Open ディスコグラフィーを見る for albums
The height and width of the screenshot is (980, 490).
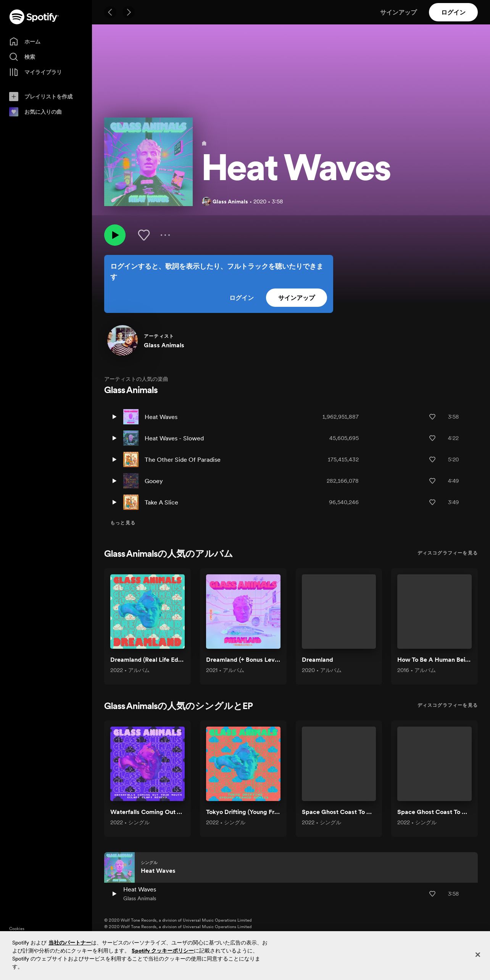(447, 553)
